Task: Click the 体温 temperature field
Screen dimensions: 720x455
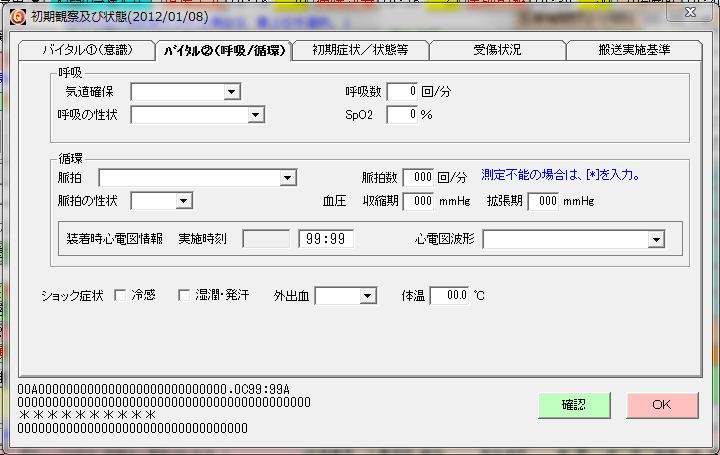Action: tap(449, 296)
